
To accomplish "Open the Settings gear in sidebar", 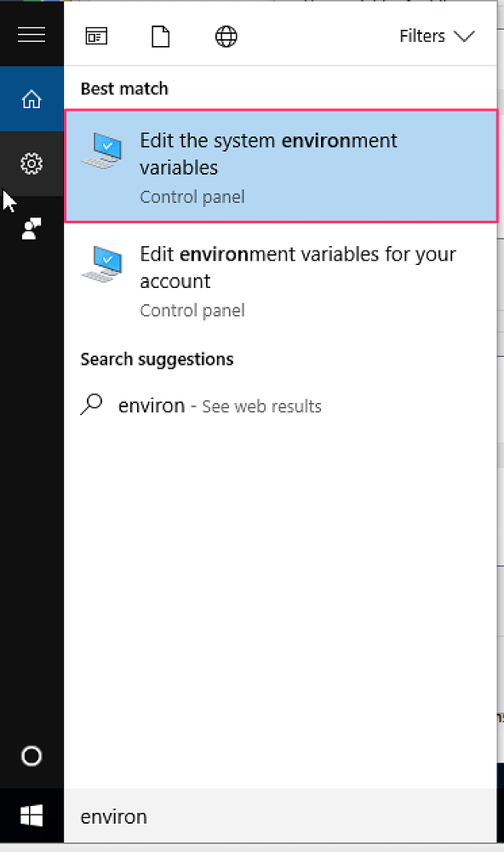I will tap(31, 164).
